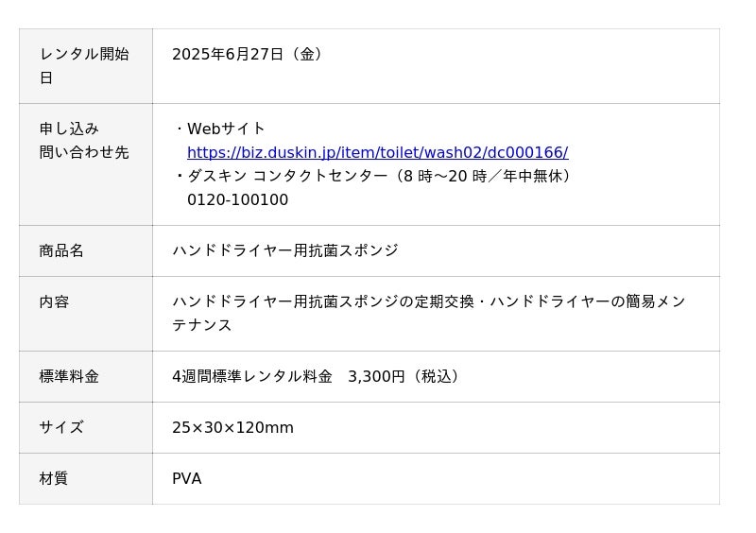
Task: Click the 材質 label cell
Action: pyautogui.click(x=86, y=479)
